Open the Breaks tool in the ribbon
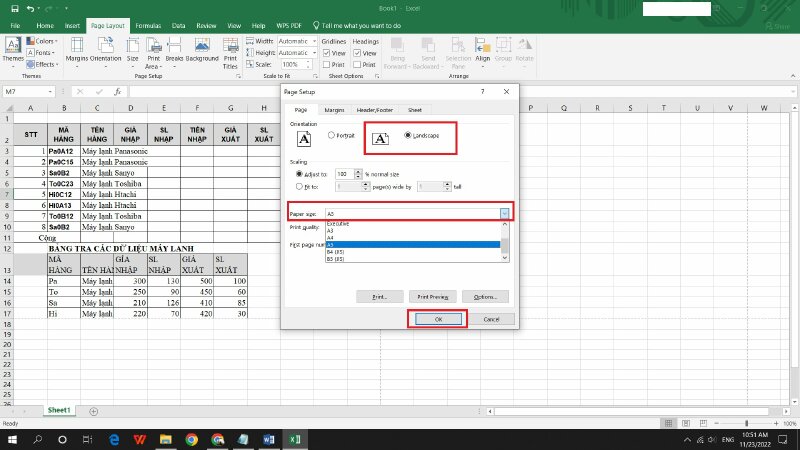This screenshot has width=800, height=450. (174, 51)
